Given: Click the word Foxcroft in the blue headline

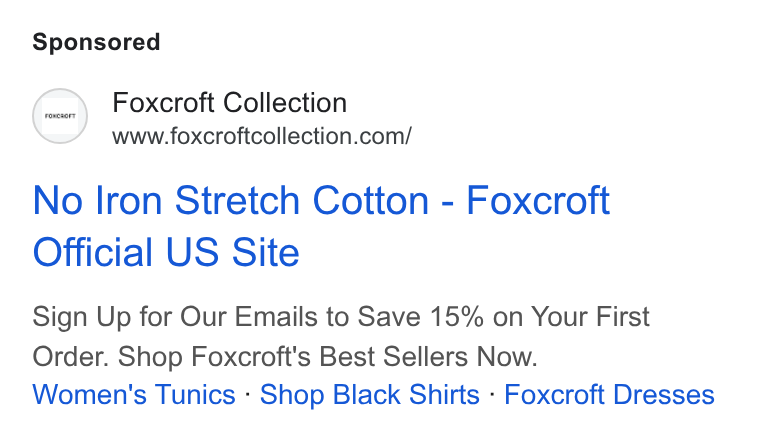Looking at the screenshot, I should point(538,201).
